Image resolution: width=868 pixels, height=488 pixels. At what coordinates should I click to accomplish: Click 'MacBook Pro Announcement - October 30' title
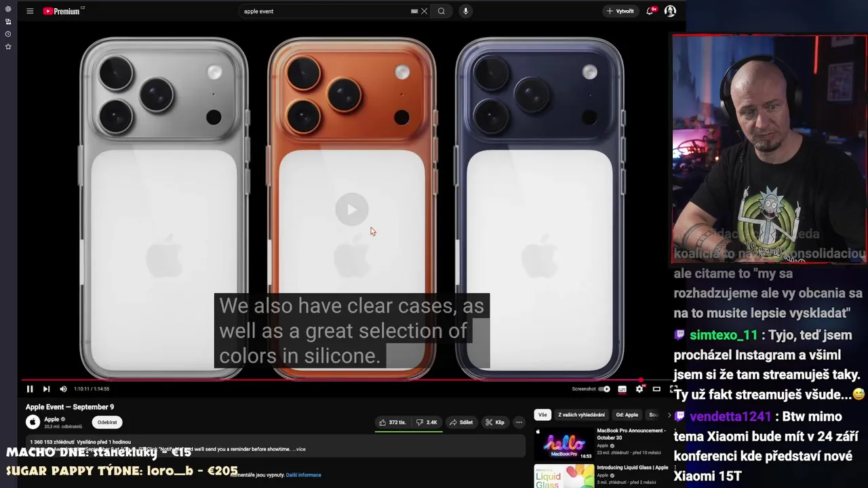[631, 434]
